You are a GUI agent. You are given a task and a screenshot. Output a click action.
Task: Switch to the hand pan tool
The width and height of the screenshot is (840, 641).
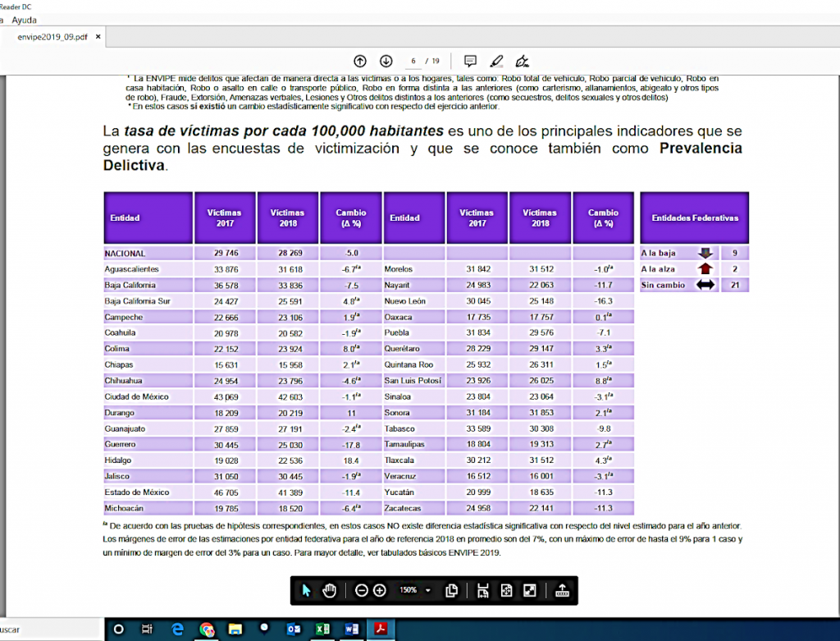coord(330,590)
